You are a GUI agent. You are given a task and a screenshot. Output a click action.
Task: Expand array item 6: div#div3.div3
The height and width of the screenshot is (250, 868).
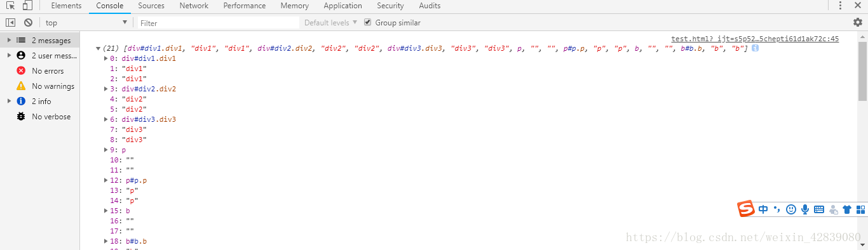click(x=106, y=119)
